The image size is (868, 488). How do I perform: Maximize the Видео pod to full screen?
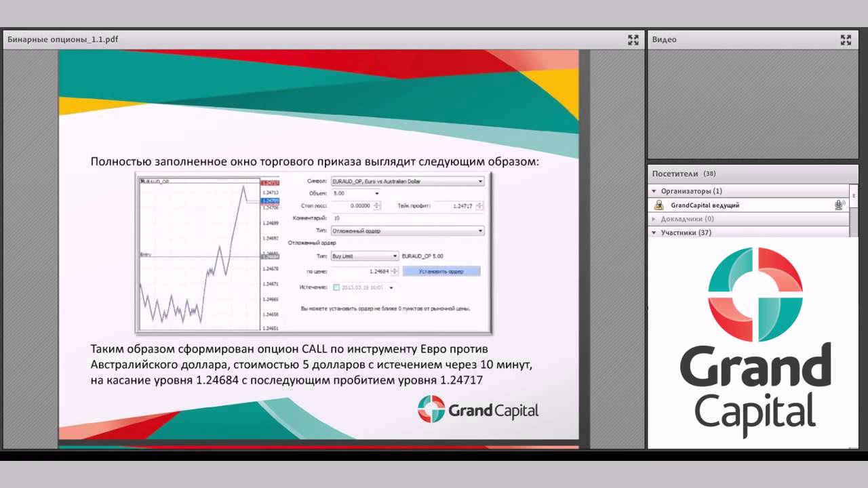point(846,40)
